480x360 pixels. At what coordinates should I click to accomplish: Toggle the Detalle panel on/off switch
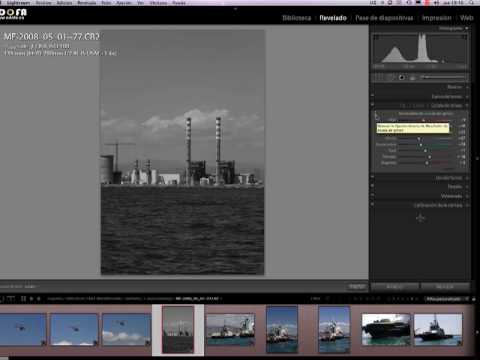pyautogui.click(x=373, y=187)
